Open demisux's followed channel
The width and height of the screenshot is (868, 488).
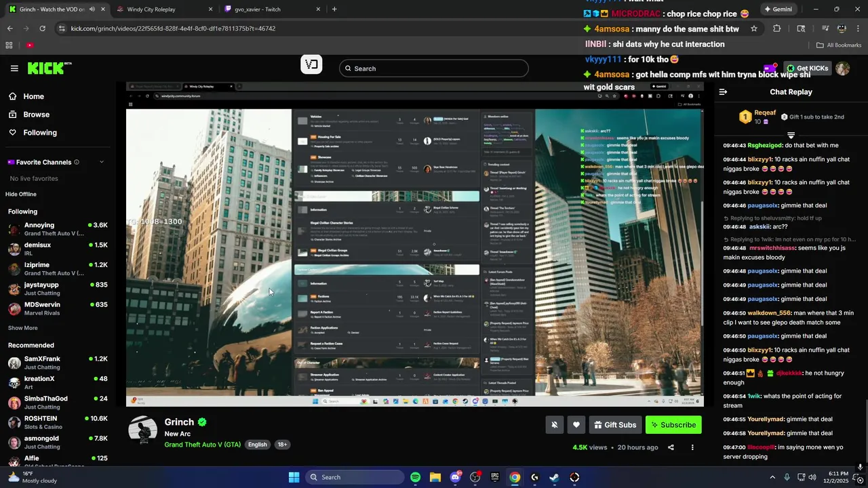click(58, 249)
